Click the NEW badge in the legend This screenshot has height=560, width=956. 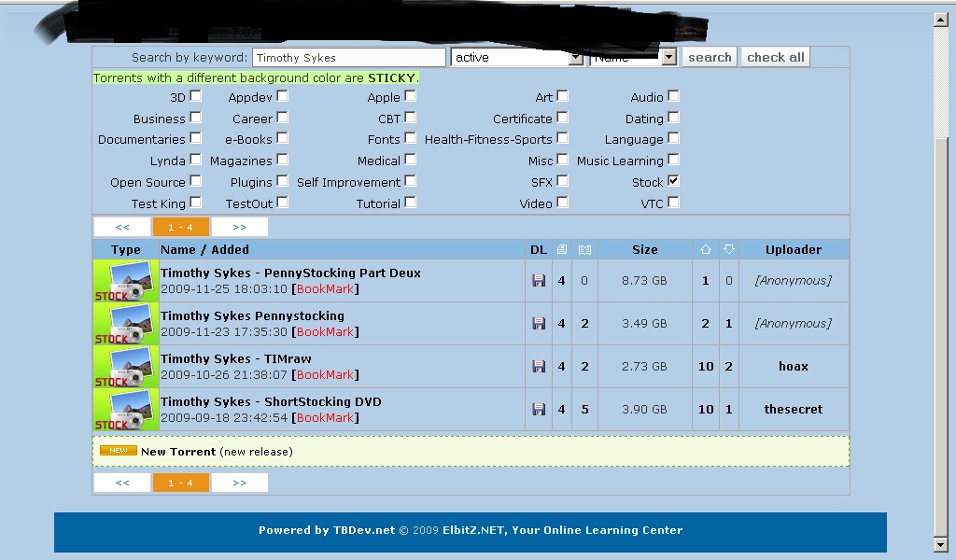click(119, 450)
